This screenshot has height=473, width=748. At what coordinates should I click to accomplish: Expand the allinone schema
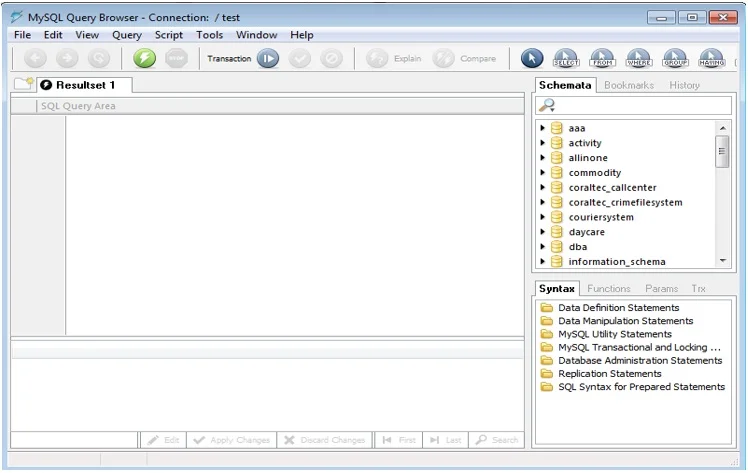tap(542, 157)
